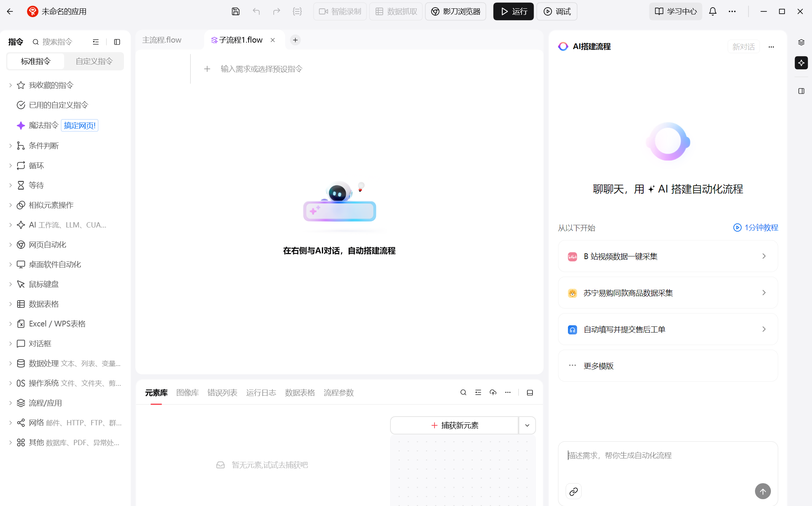Viewport: 812px width, 506px height.
Task: Switch to the 自定义指令 tab
Action: [94, 61]
